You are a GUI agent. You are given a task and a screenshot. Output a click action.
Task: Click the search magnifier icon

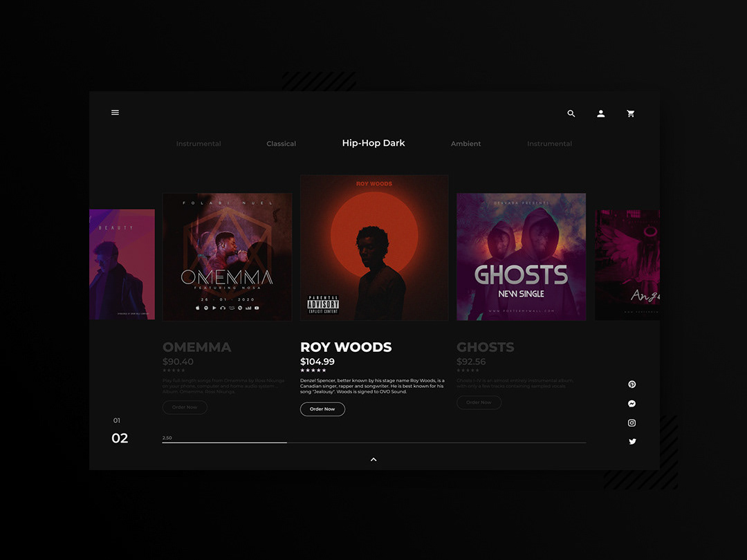pos(571,113)
